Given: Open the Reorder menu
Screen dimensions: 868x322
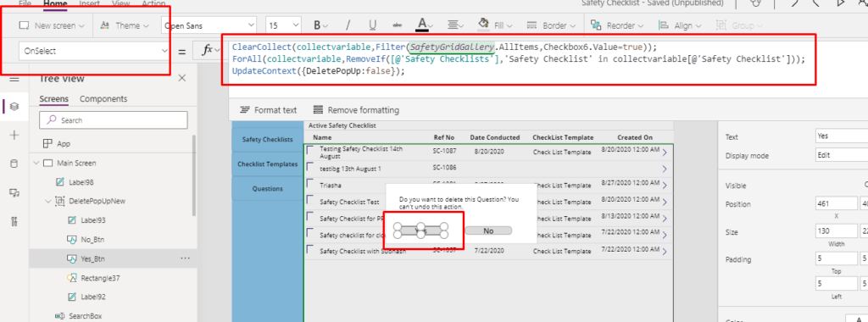Looking at the screenshot, I should click(x=617, y=25).
